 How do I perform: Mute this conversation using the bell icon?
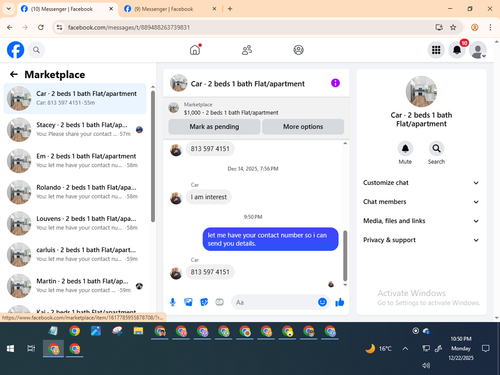[405, 148]
